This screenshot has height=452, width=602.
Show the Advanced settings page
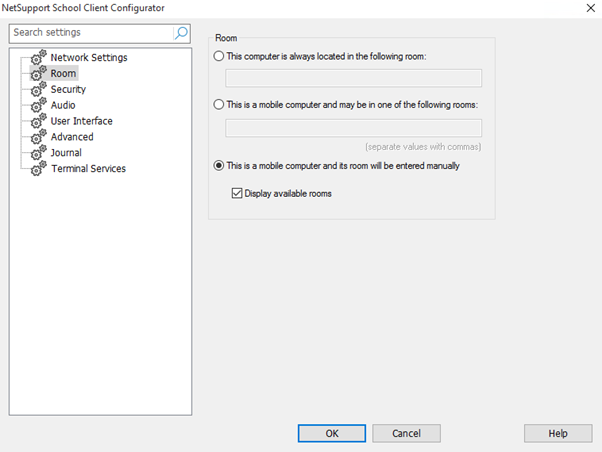(72, 137)
